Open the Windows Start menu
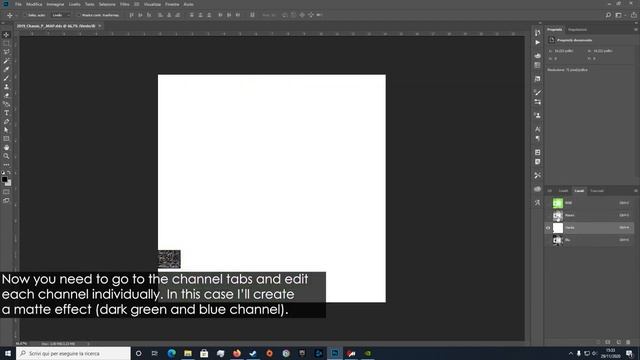640x360 pixels. 8,353
